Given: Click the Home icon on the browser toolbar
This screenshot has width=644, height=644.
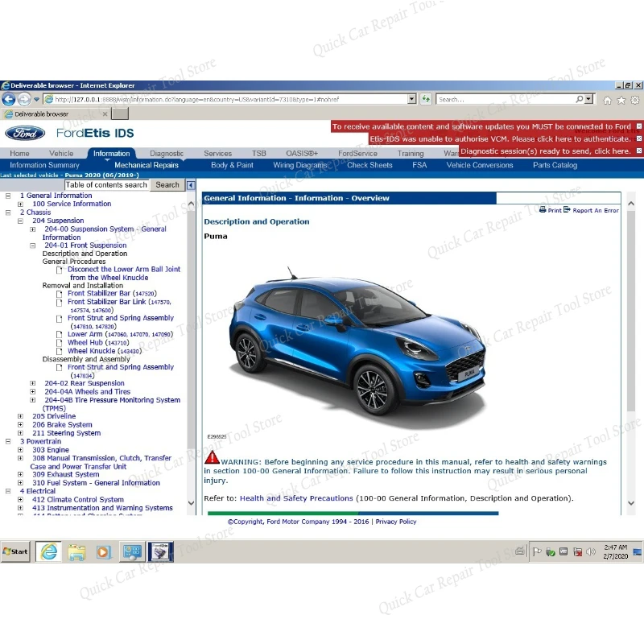Looking at the screenshot, I should 608,100.
